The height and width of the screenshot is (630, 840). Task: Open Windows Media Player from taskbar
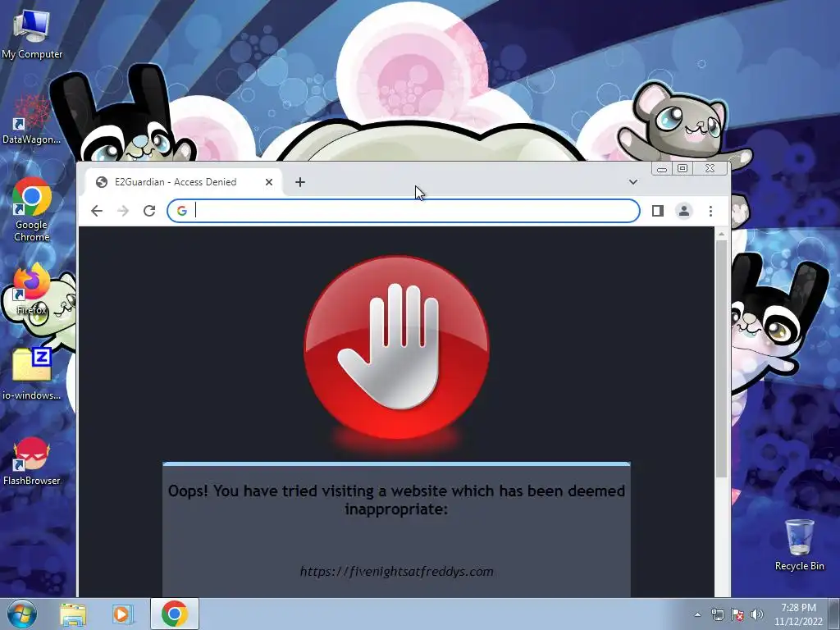tap(123, 614)
